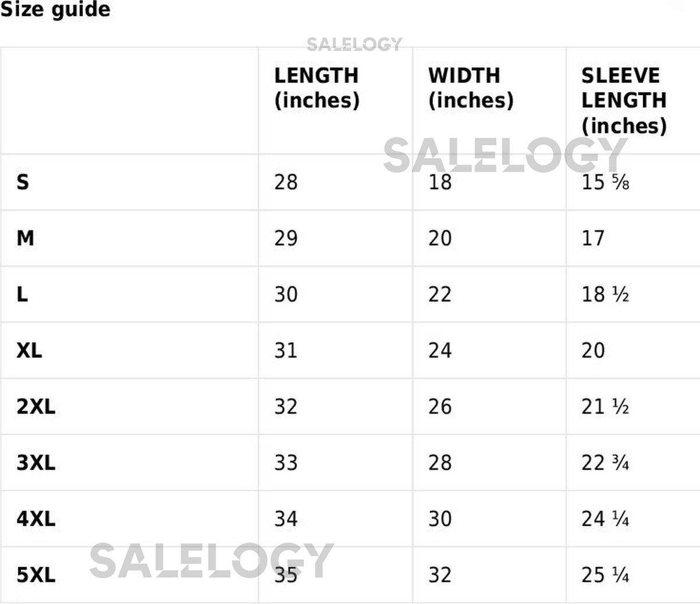Screen dimensions: 700x604
Task: Click the 18 ½ sleeve length value
Action: 605,294
